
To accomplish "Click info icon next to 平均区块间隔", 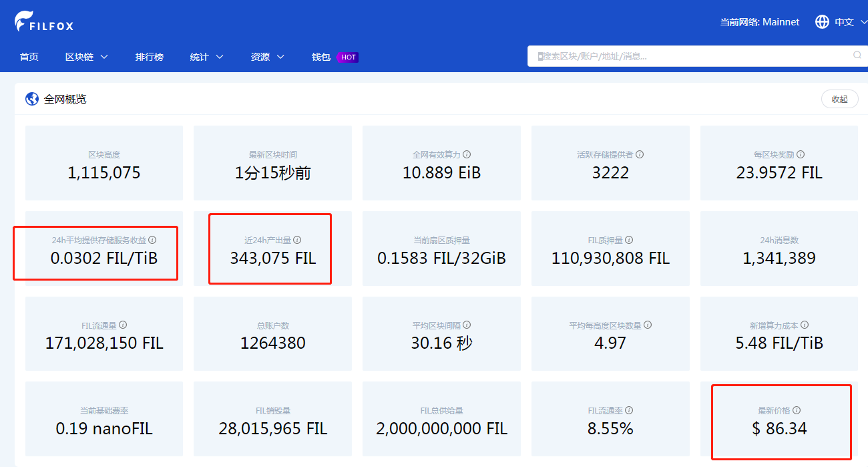I will [x=467, y=325].
